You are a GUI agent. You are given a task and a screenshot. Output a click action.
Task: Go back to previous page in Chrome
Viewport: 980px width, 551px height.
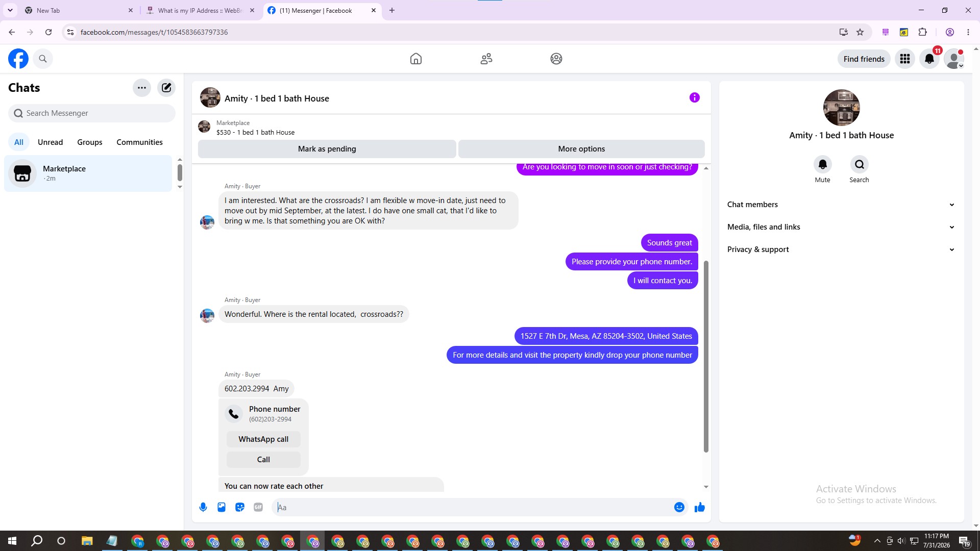pos(12,32)
